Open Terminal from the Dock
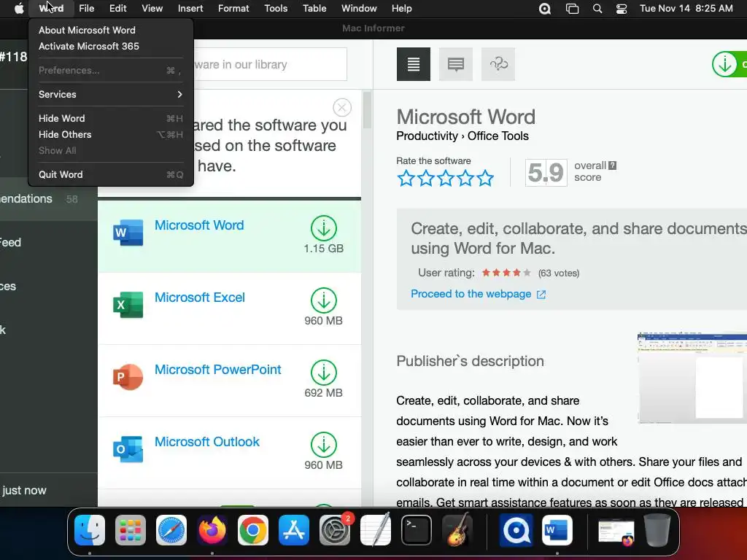The image size is (747, 560). pos(417,530)
